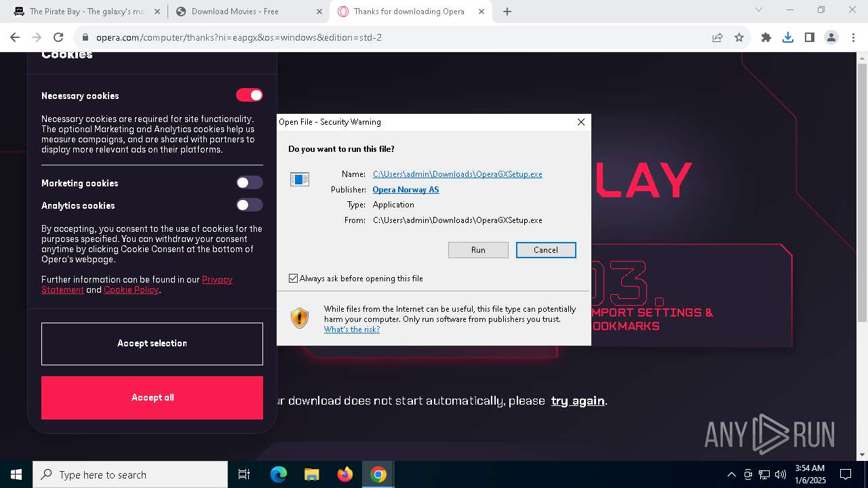Click Cancel in security warning
Viewport: 868px width, 488px height.
[546, 250]
